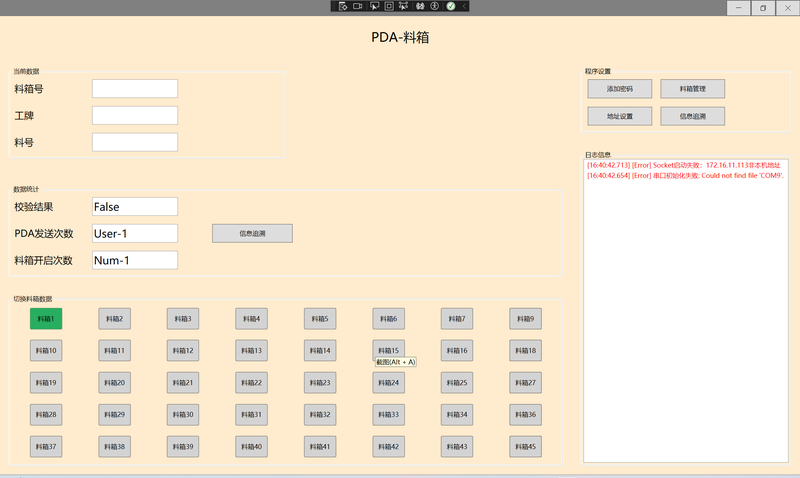
Task: Focus the 工牌 text box
Action: pyautogui.click(x=134, y=116)
